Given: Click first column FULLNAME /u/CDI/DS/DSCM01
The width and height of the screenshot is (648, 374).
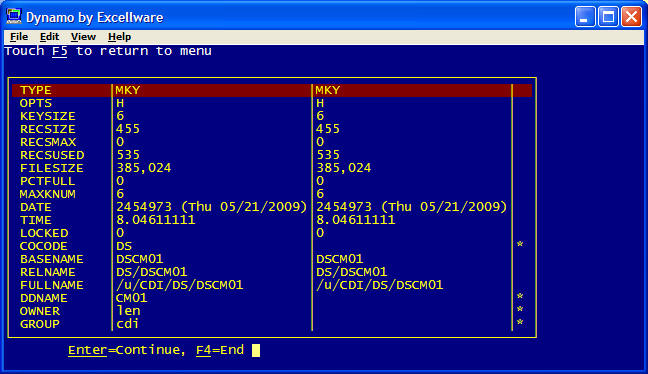Looking at the screenshot, I should (x=179, y=285).
